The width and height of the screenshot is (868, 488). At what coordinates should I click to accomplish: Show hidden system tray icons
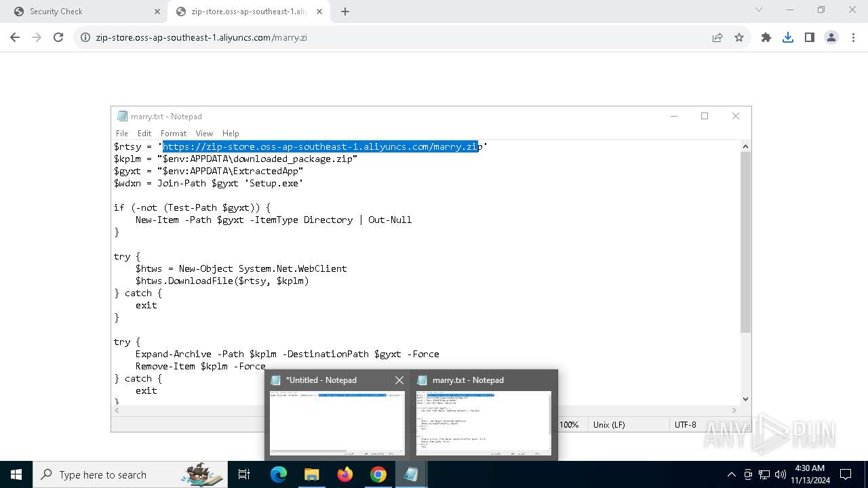pos(731,474)
